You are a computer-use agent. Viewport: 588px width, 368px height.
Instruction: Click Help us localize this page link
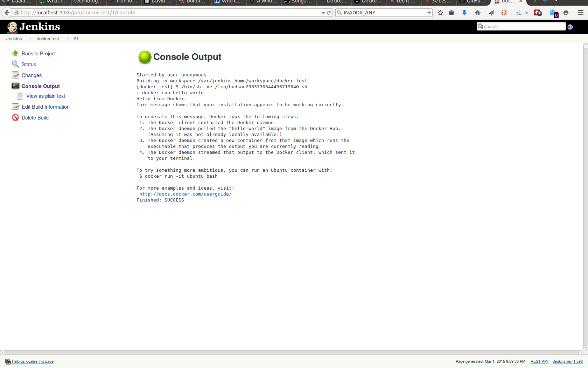pyautogui.click(x=33, y=361)
